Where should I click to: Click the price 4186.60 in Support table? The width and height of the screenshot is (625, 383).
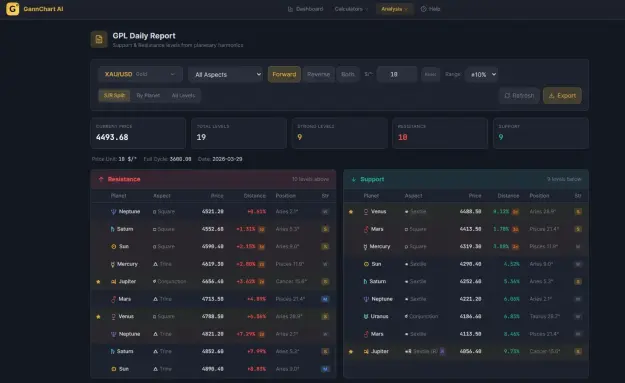click(x=470, y=317)
